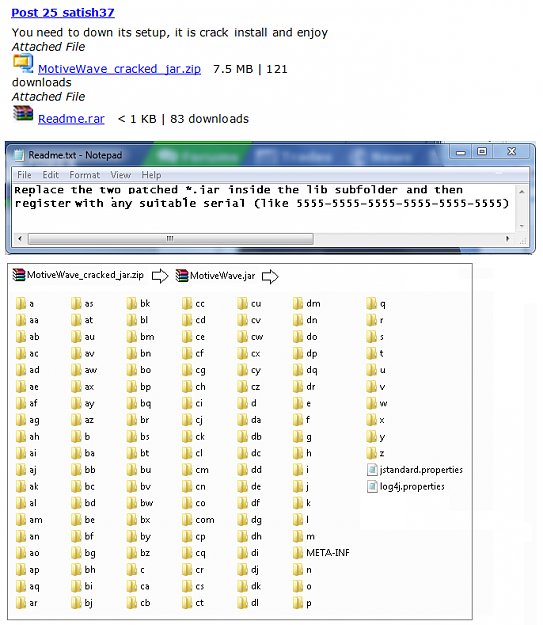The image size is (543, 625).
Task: Select the folder named a
Action: 25,304
